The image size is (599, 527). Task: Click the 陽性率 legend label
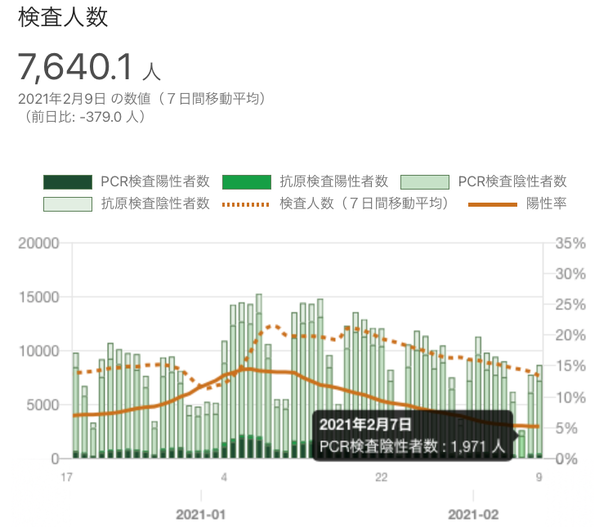pyautogui.click(x=546, y=203)
